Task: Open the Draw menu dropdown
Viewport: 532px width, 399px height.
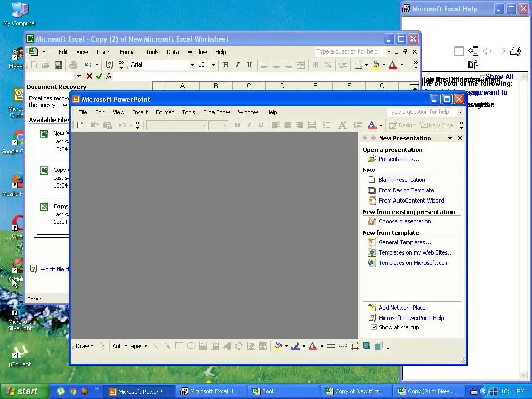Action: coord(85,346)
